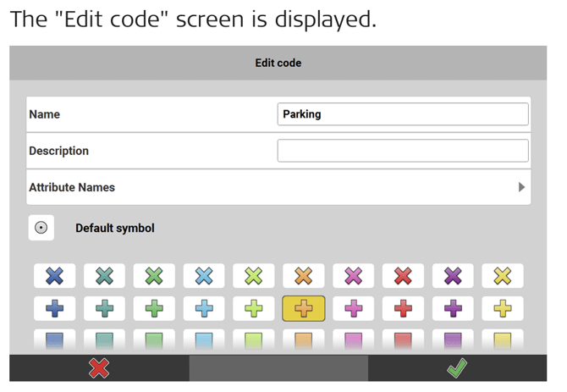Choose the red X symbol
Viewport: 567px width, 392px height.
403,276
